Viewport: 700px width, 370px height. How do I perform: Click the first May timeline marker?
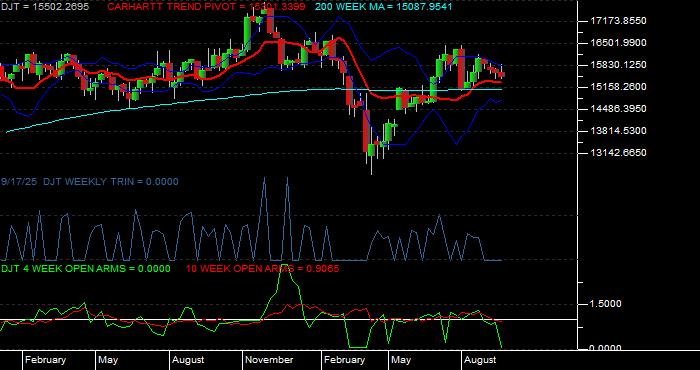[x=108, y=360]
